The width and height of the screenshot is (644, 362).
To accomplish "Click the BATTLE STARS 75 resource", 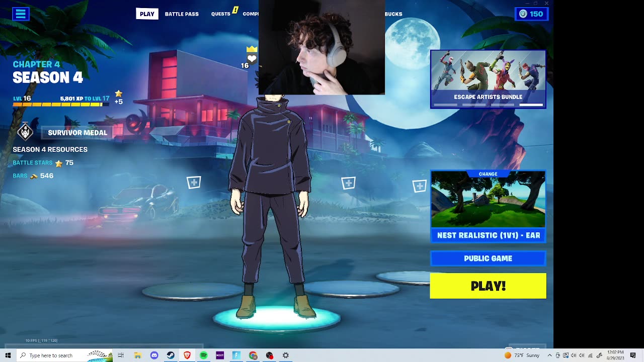I will [x=43, y=163].
